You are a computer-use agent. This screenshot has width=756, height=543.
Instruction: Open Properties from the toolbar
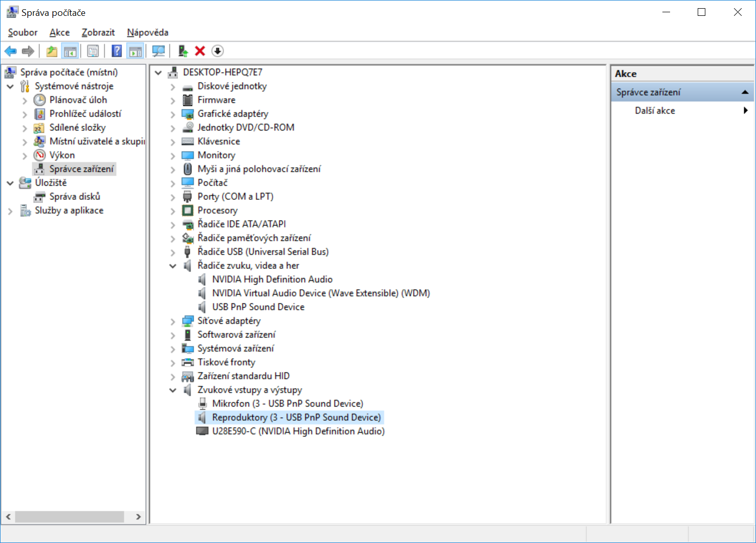93,51
